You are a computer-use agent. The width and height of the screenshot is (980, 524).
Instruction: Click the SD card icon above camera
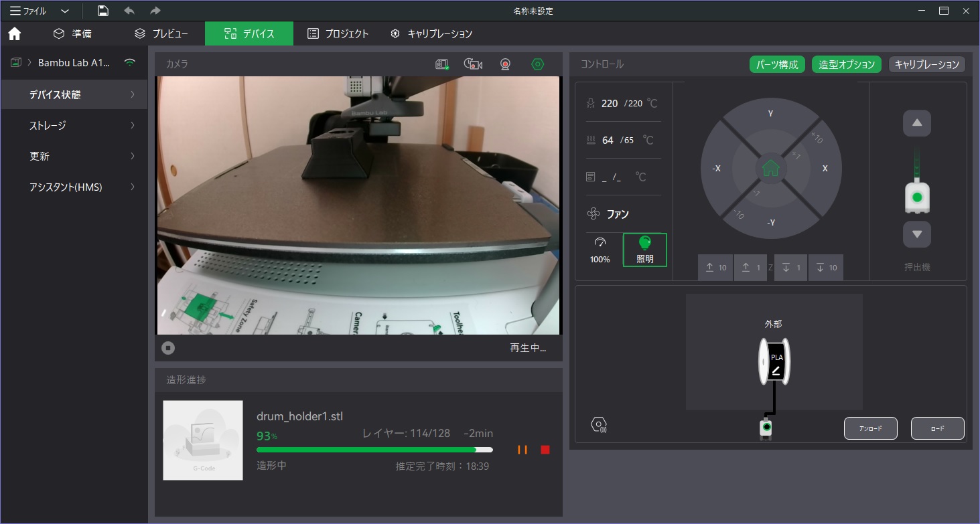441,64
